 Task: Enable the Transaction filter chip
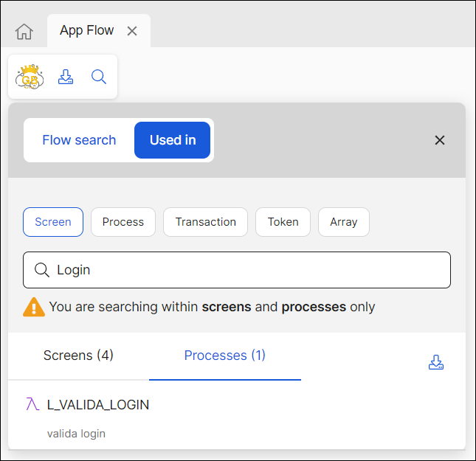pos(206,222)
